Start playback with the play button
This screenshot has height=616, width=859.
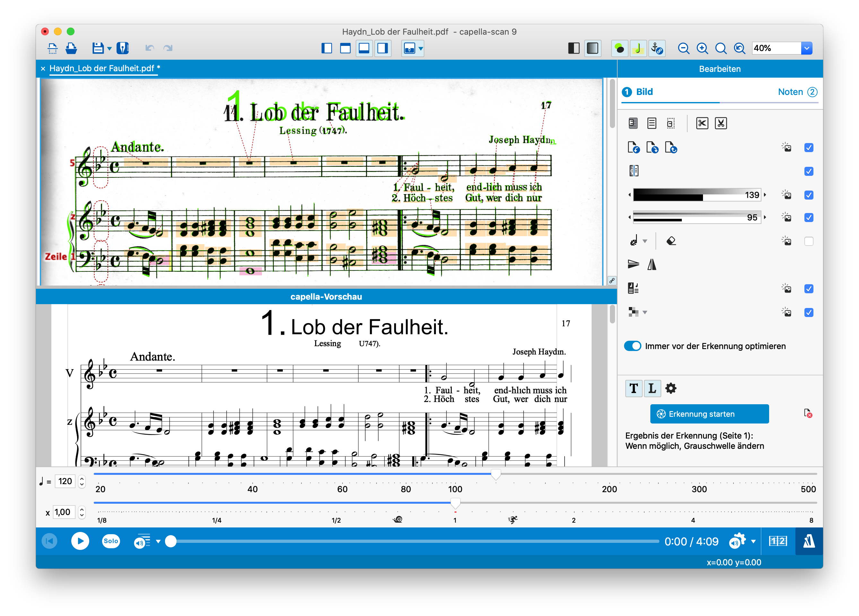[80, 541]
